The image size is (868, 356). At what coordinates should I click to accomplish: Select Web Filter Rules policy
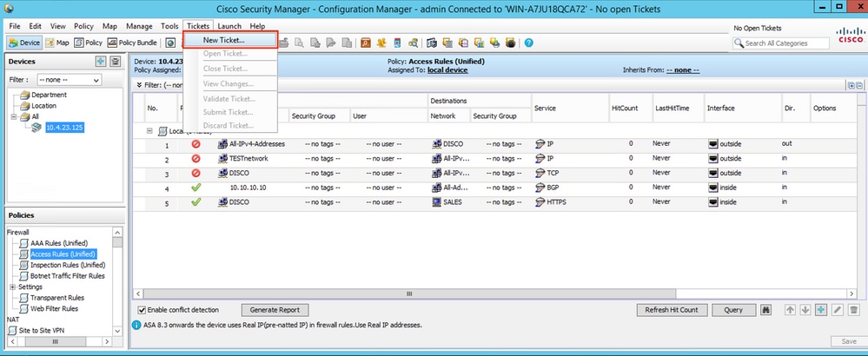[54, 308]
